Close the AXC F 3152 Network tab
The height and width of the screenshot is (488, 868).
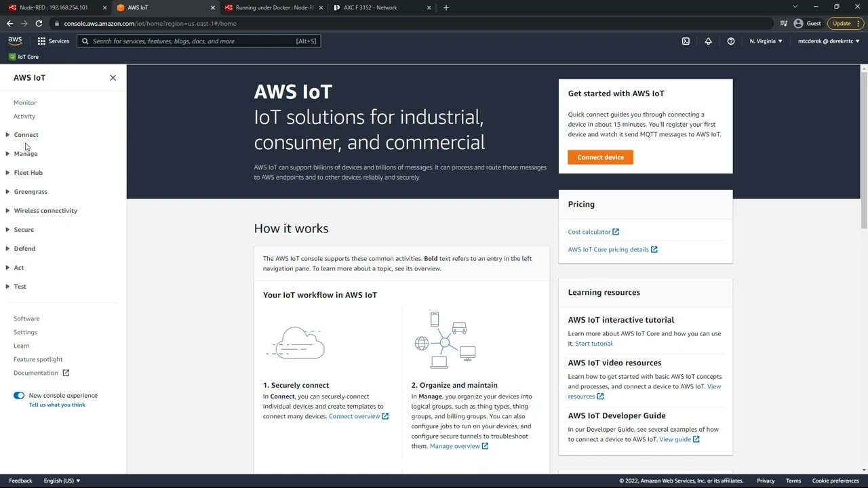[429, 7]
